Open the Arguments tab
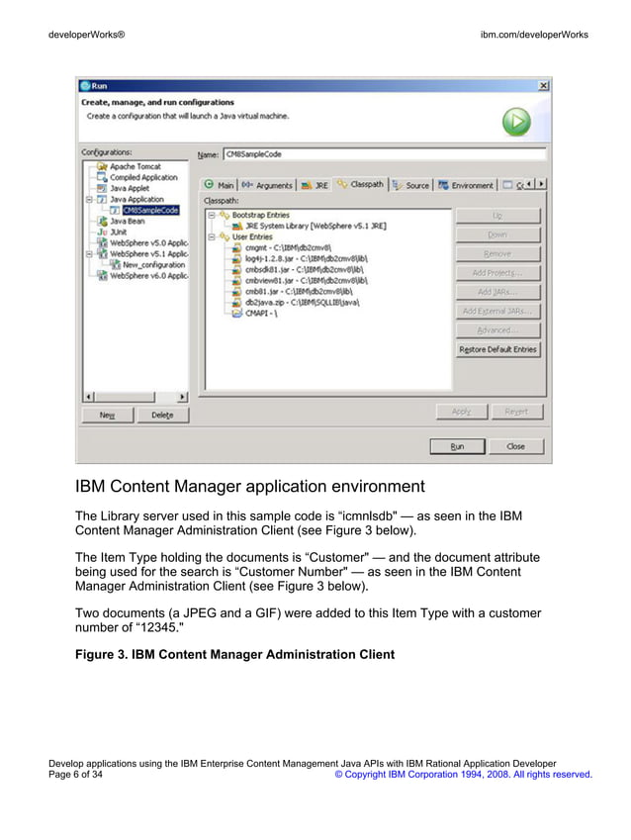The width and height of the screenshot is (631, 840). (x=267, y=185)
